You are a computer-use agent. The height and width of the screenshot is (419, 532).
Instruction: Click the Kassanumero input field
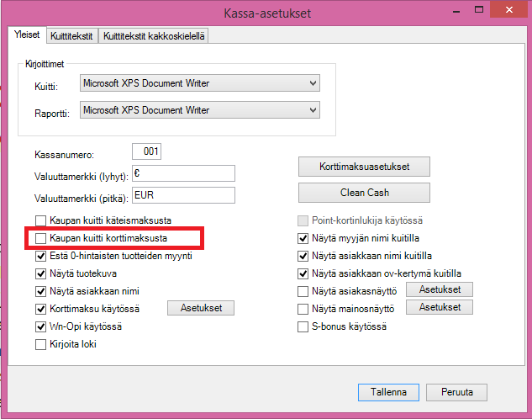147,152
